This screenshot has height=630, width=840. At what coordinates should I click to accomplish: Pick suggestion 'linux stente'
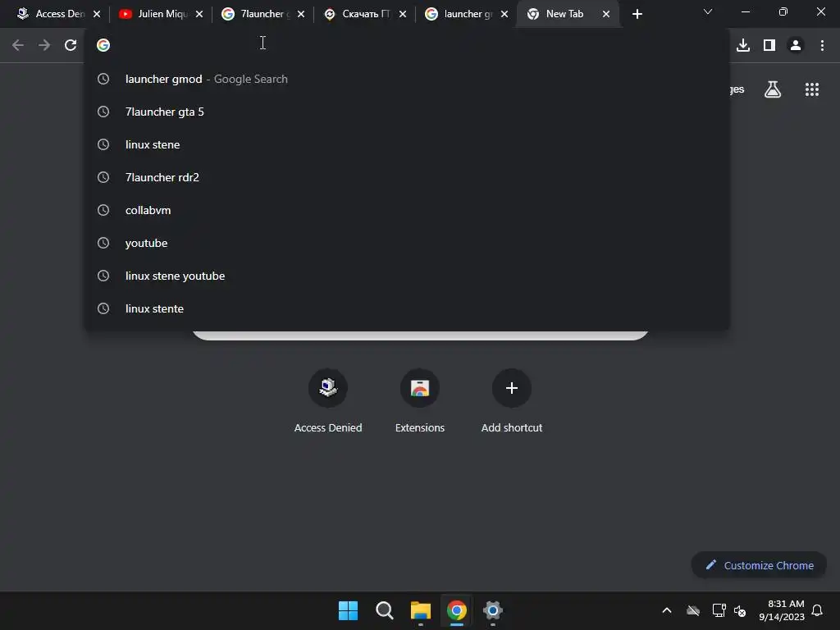click(407, 308)
